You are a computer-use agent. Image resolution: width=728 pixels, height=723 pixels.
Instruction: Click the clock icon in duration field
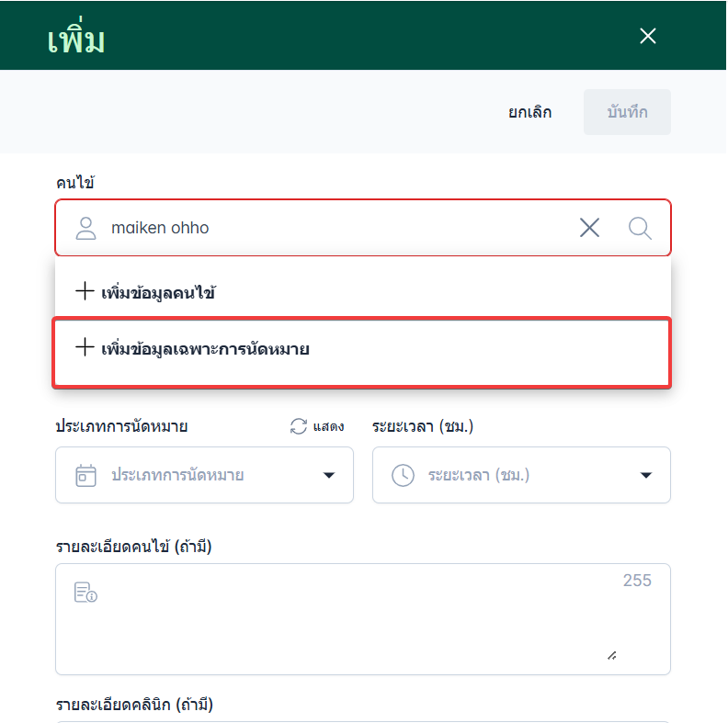pos(403,475)
